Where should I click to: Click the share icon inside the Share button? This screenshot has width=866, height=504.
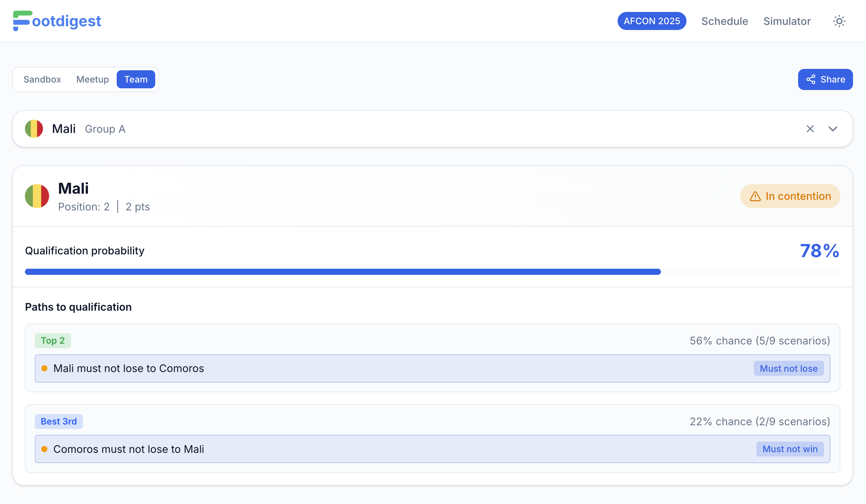tap(811, 79)
